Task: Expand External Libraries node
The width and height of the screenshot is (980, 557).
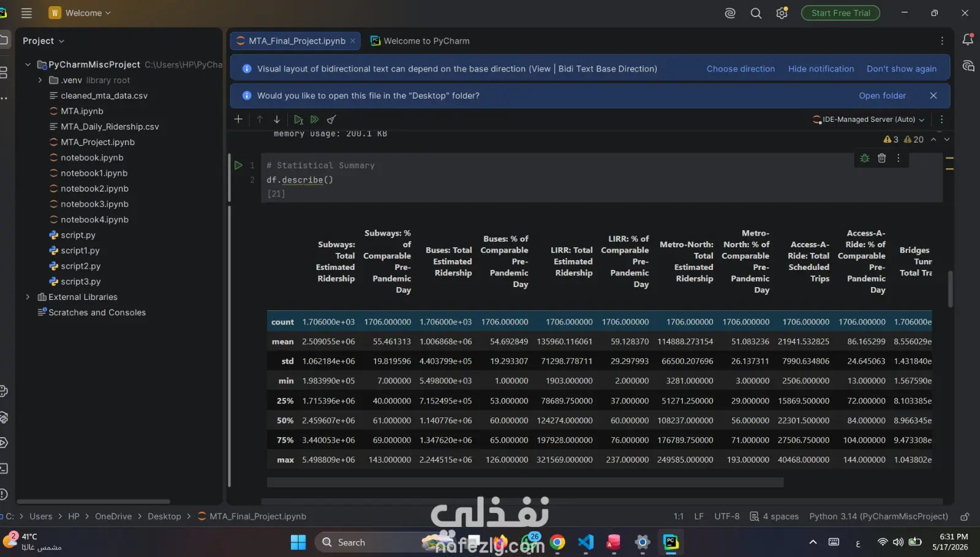Action: (x=28, y=297)
